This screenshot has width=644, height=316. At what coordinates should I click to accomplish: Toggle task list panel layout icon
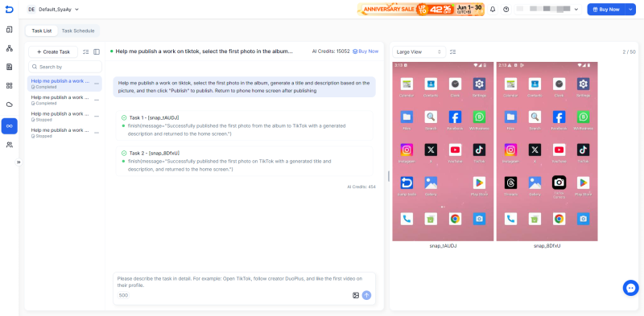click(x=97, y=51)
